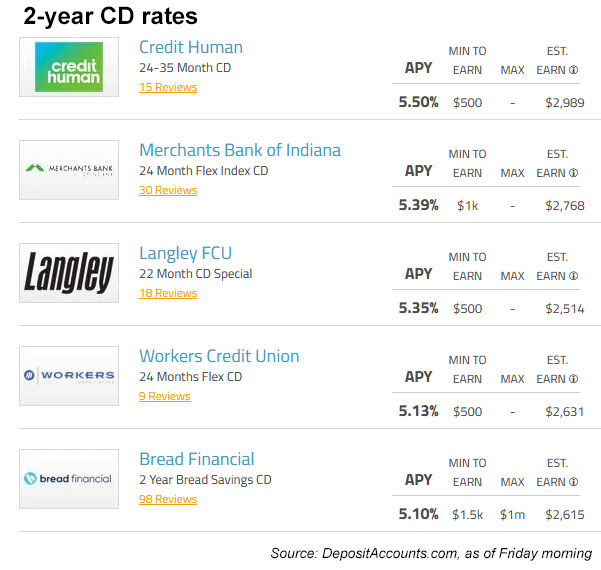Viewport: 601px width, 570px height.
Task: Click the Langley logo image
Action: (x=68, y=273)
